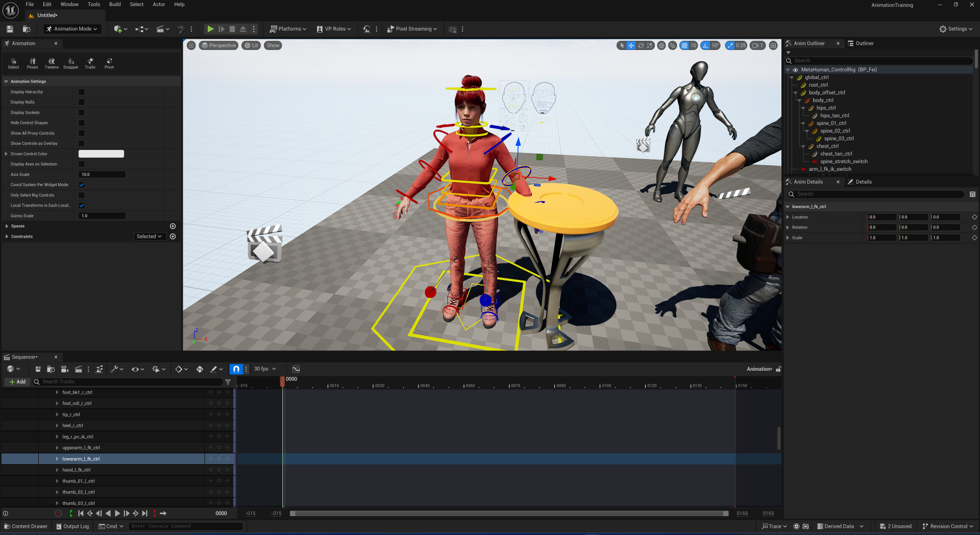Open the Tweens tool

[x=52, y=63]
